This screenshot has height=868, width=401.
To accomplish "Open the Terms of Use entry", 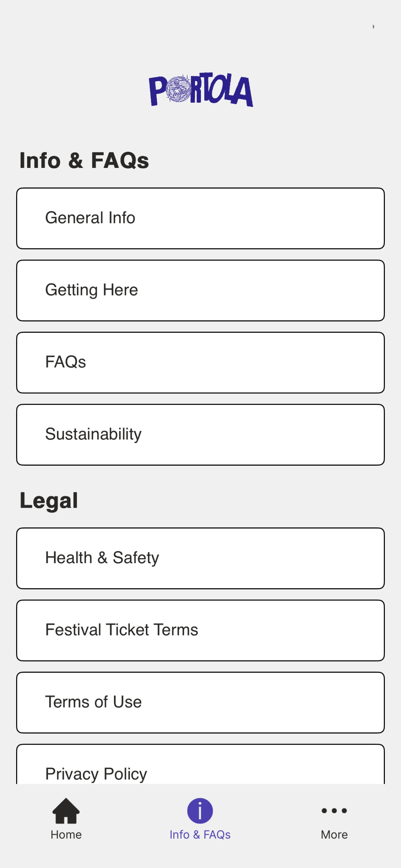I will (x=200, y=703).
